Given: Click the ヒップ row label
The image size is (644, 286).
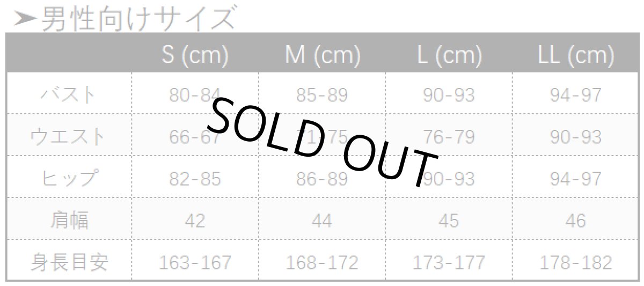Looking at the screenshot, I should coord(69,178).
